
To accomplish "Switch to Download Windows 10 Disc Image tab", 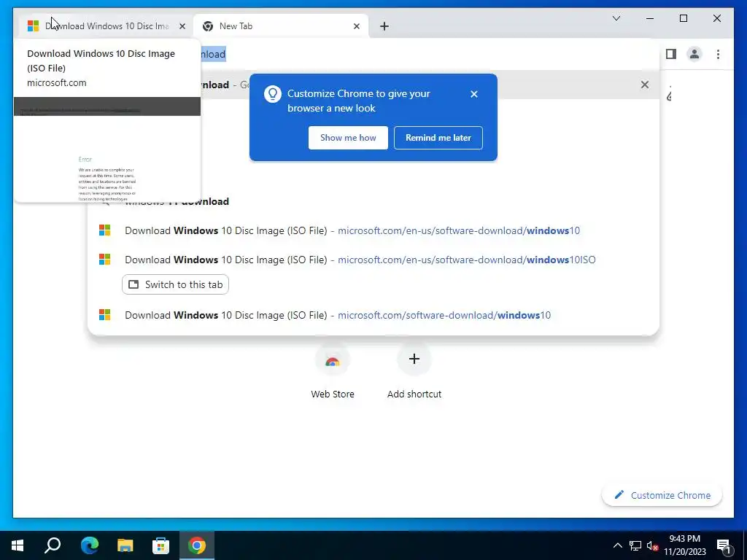I will 107,26.
